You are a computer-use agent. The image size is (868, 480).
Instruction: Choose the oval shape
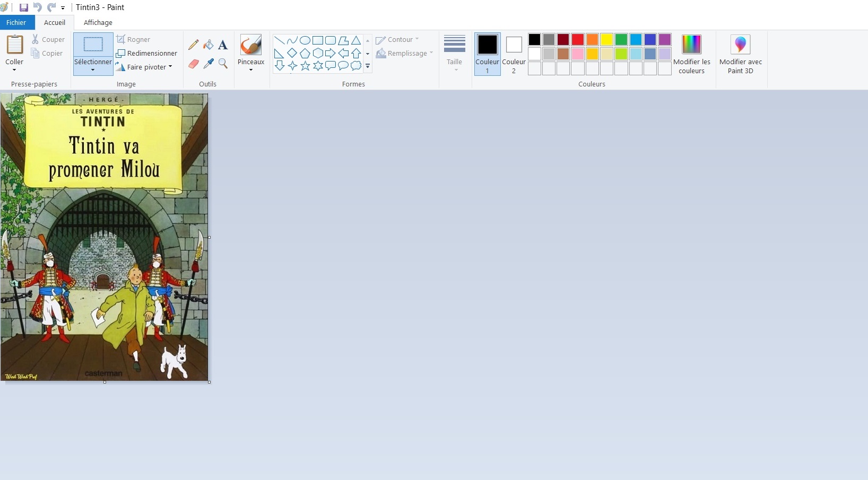(305, 40)
